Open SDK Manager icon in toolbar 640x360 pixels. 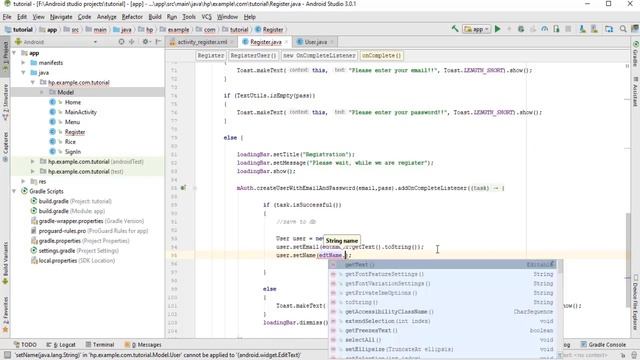click(594, 29)
